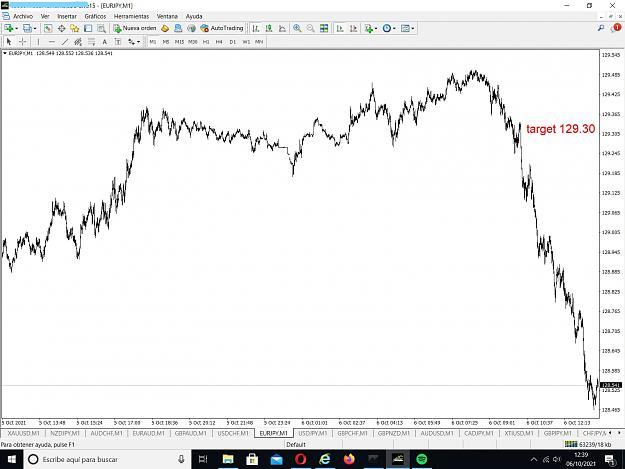The width and height of the screenshot is (625, 469).
Task: Click the search magnifier in toolbar
Action: 601,28
